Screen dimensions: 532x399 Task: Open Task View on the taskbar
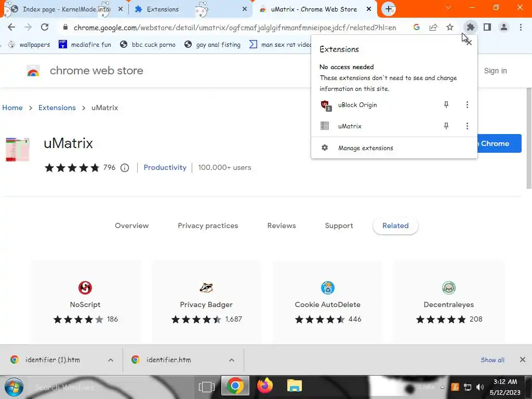point(207,387)
